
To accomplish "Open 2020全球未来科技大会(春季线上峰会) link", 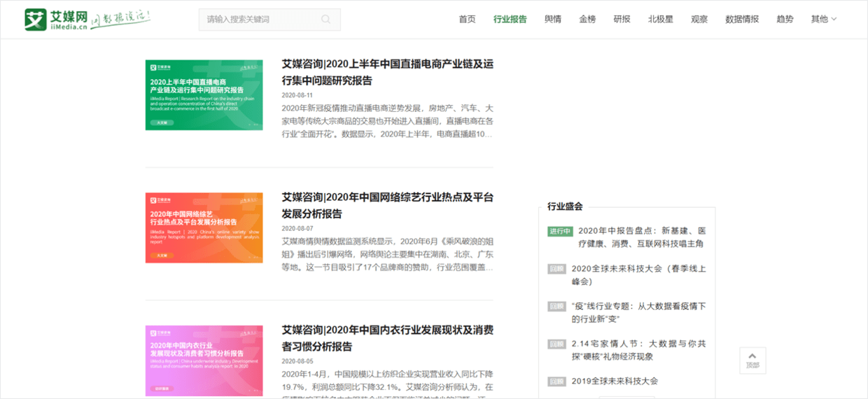I will [x=639, y=275].
